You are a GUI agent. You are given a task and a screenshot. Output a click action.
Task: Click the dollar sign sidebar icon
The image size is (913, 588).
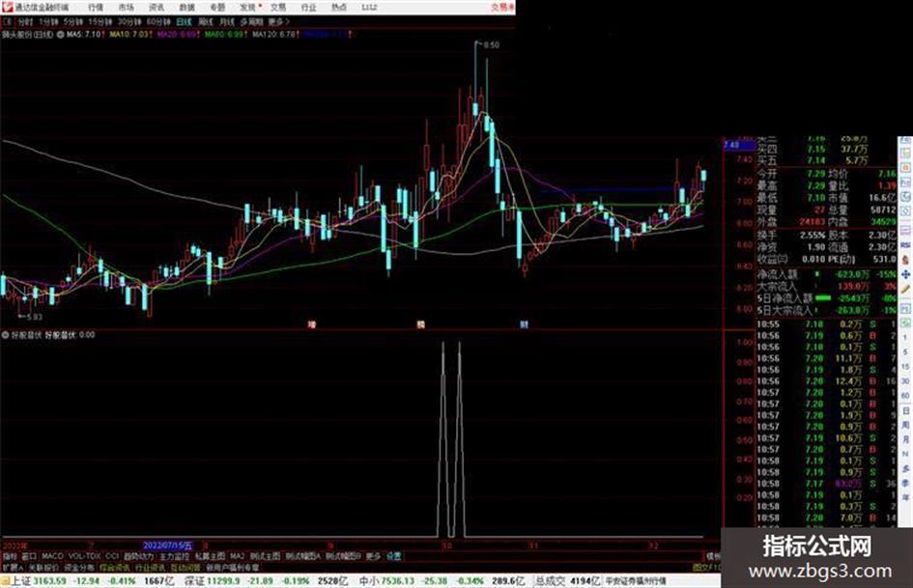pyautogui.click(x=905, y=260)
